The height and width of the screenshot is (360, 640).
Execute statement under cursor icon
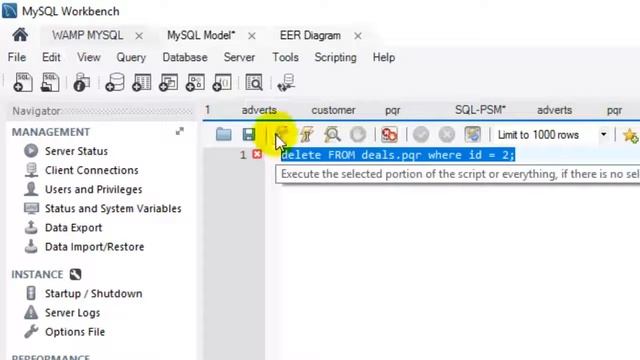pos(307,134)
